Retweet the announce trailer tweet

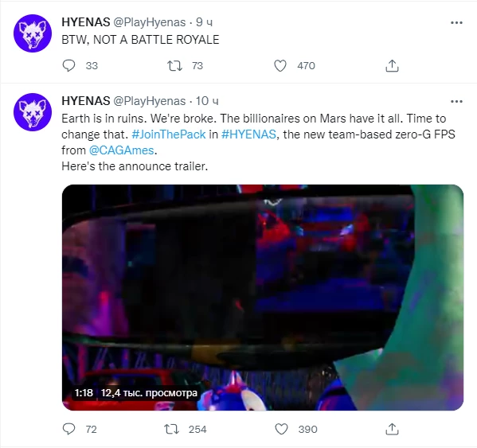pos(172,429)
